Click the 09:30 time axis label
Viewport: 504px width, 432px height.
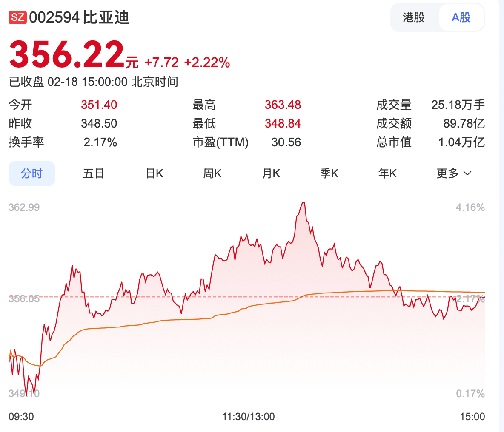[21, 417]
